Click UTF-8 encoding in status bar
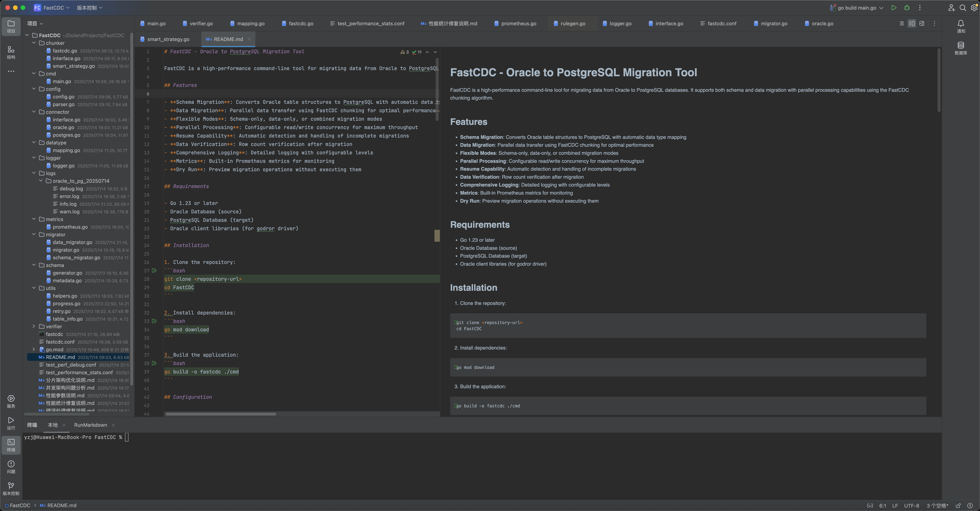Viewport: 980px width, 511px height. point(911,506)
